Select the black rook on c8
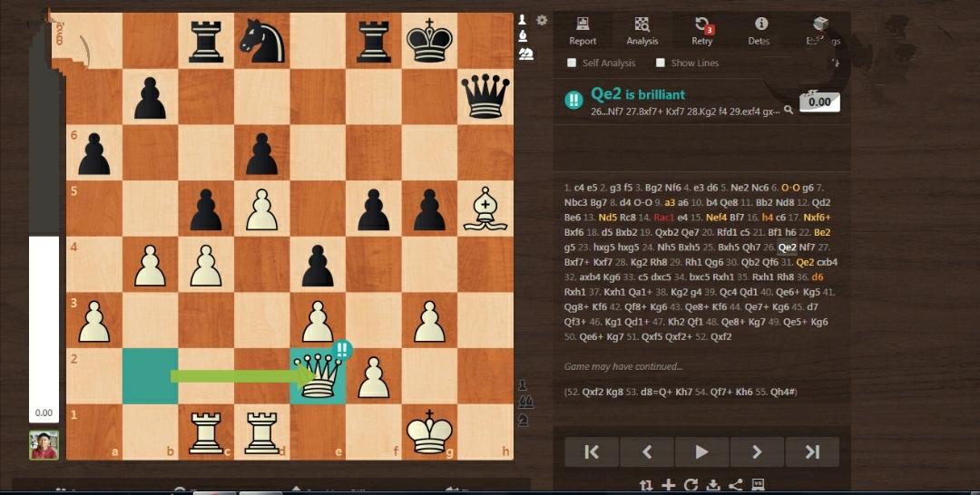Screen dimensions: 980x495 pyautogui.click(x=206, y=41)
